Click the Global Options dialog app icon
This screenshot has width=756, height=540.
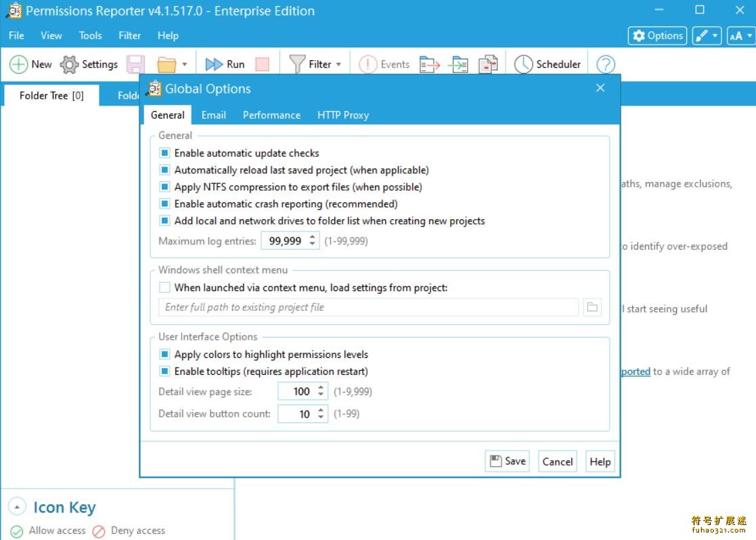154,89
